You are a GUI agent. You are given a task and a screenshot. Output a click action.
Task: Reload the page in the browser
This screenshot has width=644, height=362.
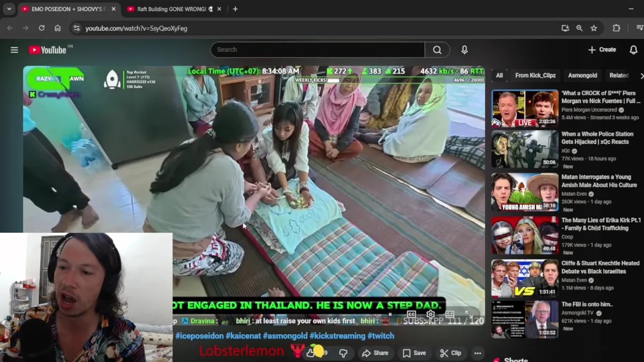[x=42, y=28]
